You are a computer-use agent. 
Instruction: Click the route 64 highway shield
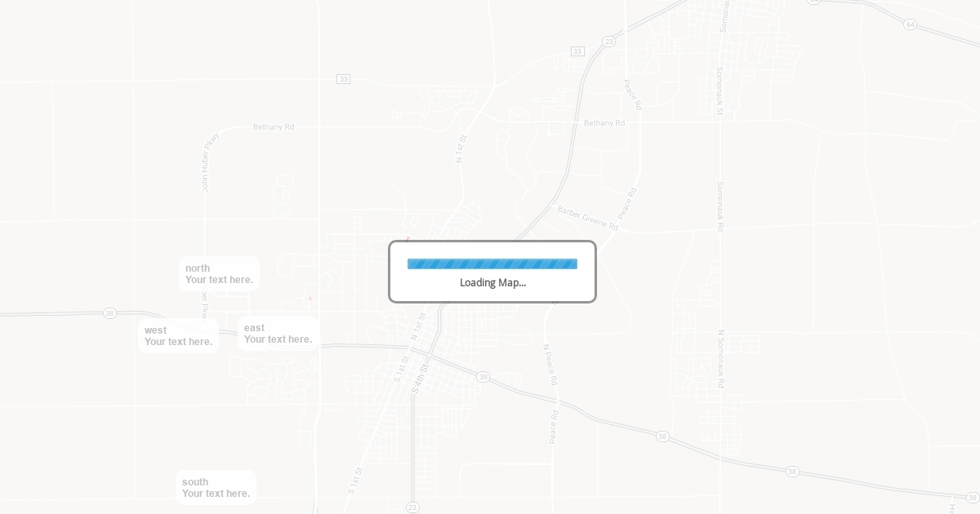click(x=910, y=24)
